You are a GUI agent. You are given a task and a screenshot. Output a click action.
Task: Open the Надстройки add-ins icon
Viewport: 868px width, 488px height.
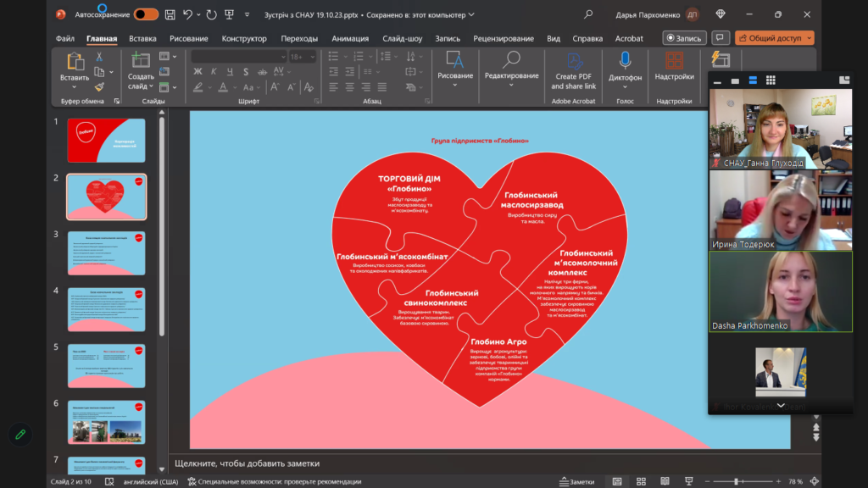[674, 62]
